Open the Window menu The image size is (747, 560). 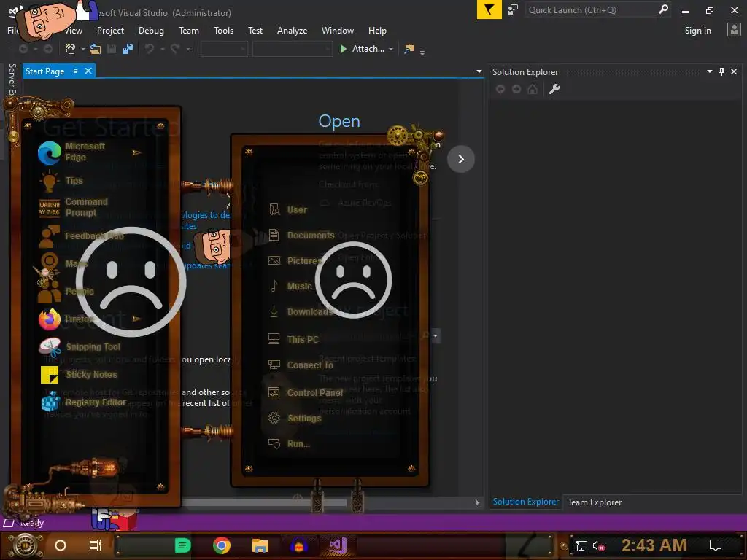tap(337, 31)
